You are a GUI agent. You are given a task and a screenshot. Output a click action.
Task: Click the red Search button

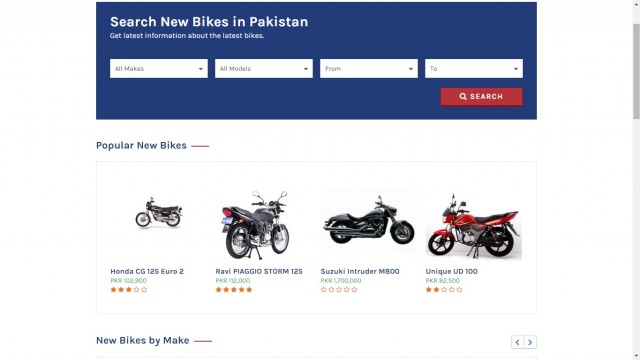pos(481,97)
